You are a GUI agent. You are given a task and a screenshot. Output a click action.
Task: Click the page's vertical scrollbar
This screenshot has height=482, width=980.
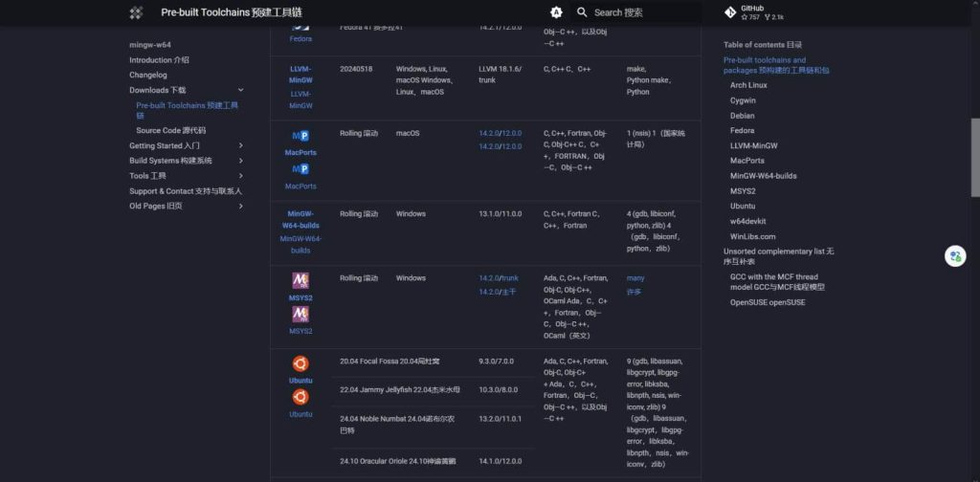pos(974,143)
